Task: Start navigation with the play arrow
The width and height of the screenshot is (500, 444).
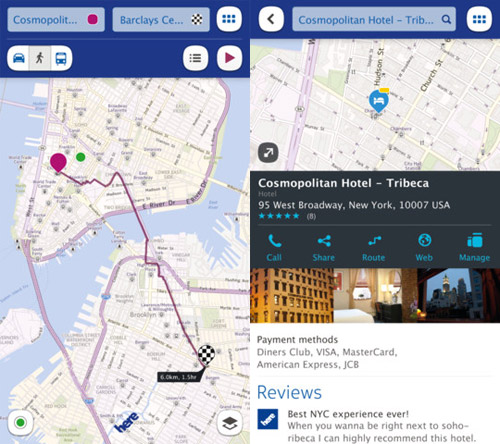Action: pos(229,58)
